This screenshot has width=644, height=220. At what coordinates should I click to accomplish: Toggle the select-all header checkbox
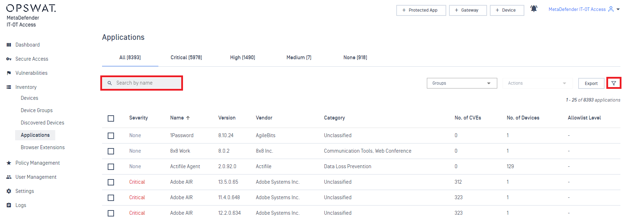pos(111,118)
